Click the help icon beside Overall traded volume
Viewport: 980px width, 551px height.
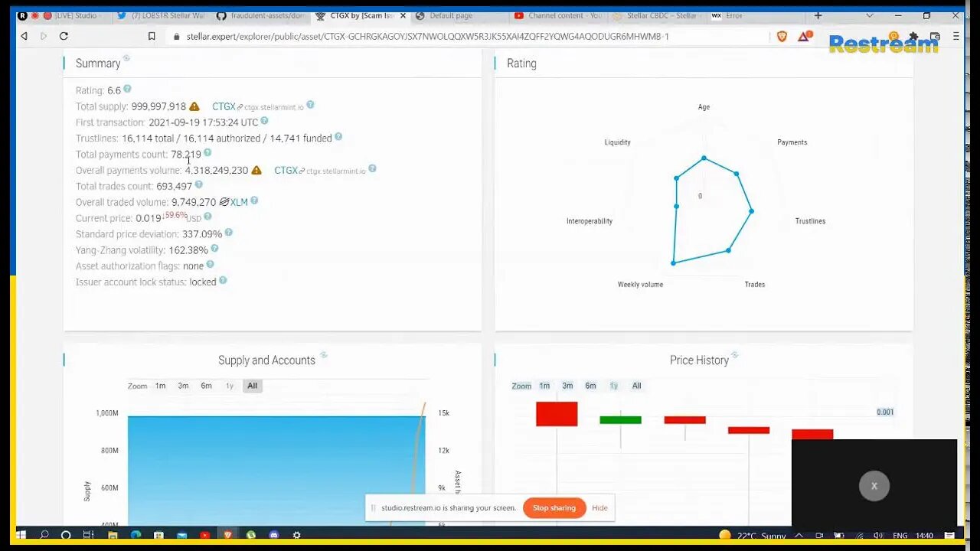click(254, 201)
